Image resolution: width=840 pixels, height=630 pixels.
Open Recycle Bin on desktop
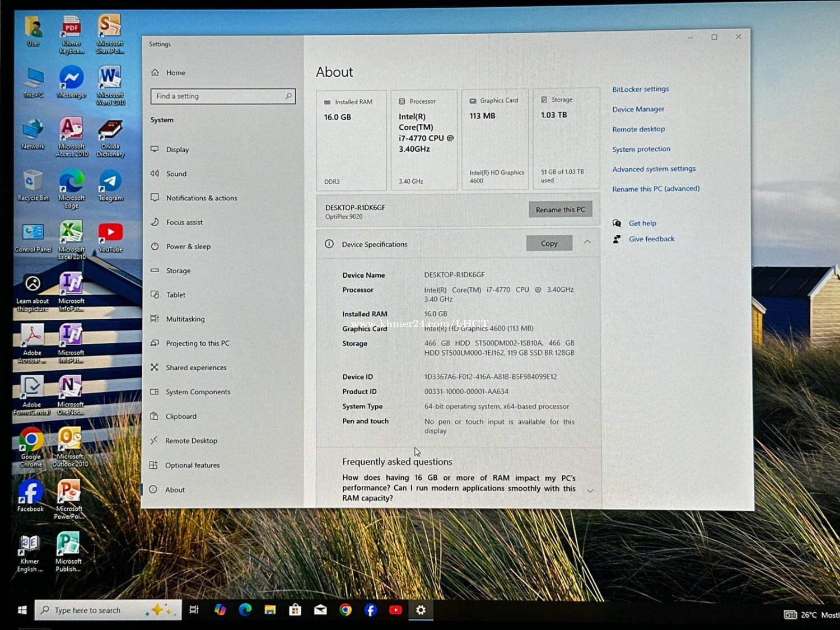point(33,183)
